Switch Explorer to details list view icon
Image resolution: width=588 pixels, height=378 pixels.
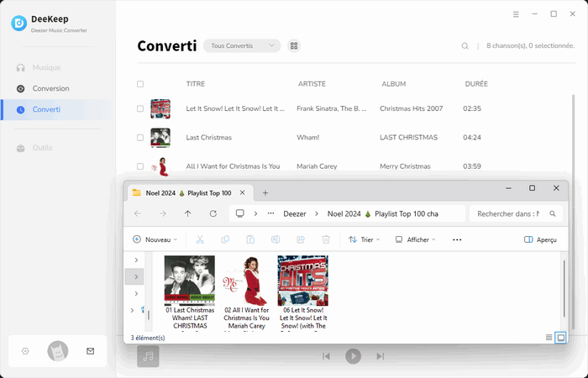point(549,338)
